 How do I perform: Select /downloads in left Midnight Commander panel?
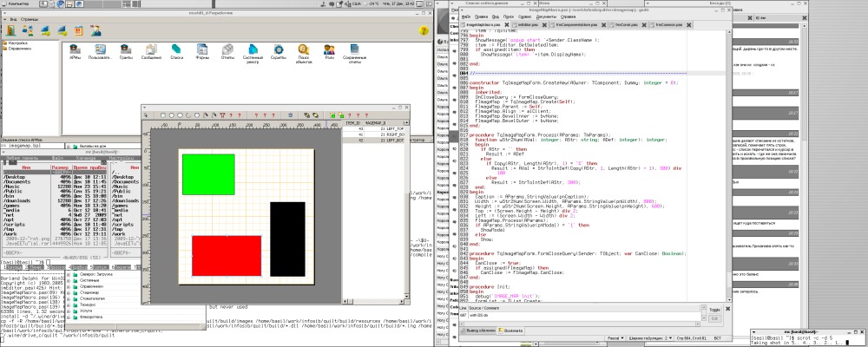tap(17, 200)
